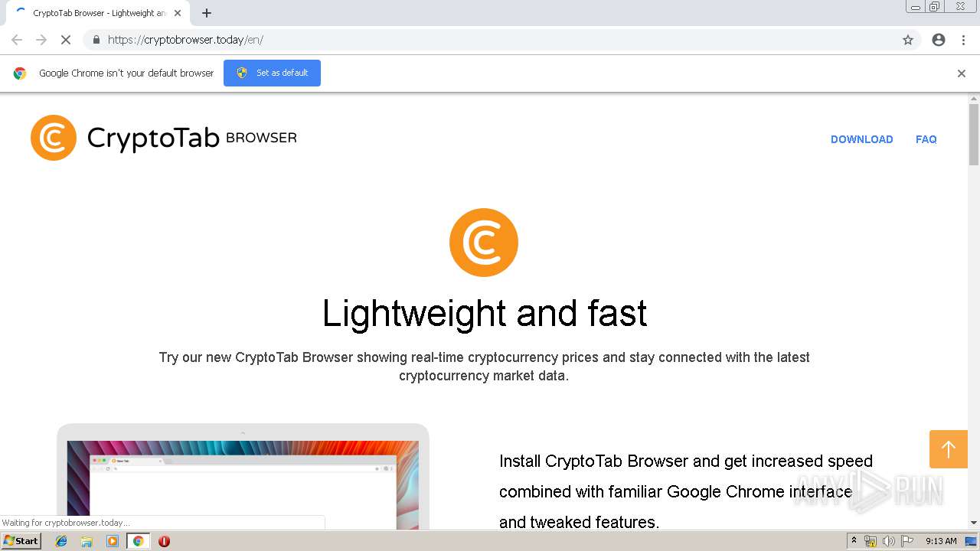
Task: Open the Chrome profile avatar icon
Action: 939,40
